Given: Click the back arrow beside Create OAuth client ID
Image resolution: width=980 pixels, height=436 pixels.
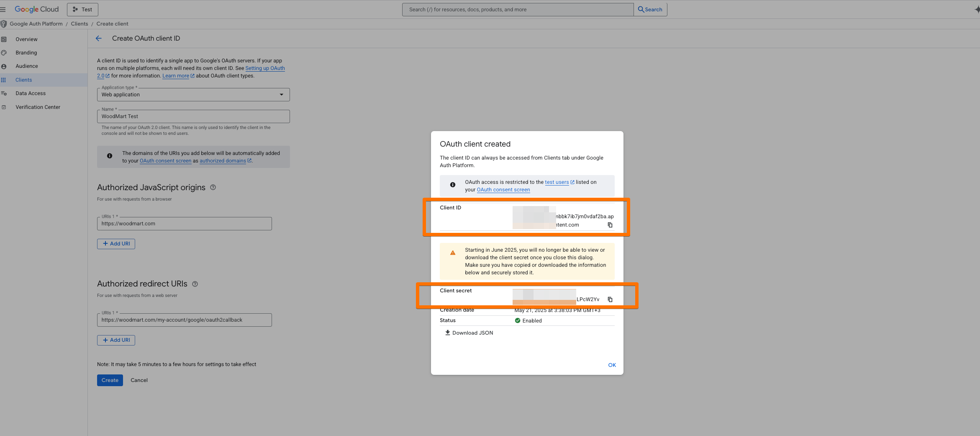Looking at the screenshot, I should tap(99, 39).
